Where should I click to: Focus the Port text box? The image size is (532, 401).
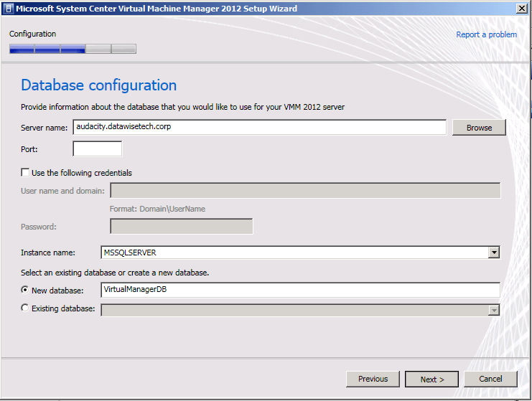pyautogui.click(x=98, y=148)
